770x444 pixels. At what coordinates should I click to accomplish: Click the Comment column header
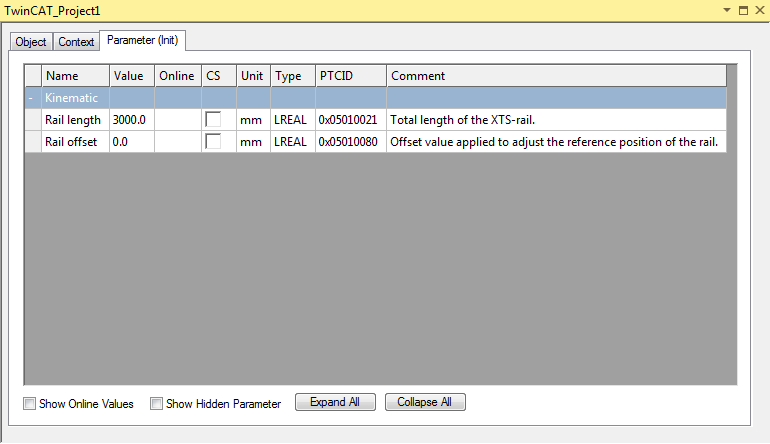point(556,76)
